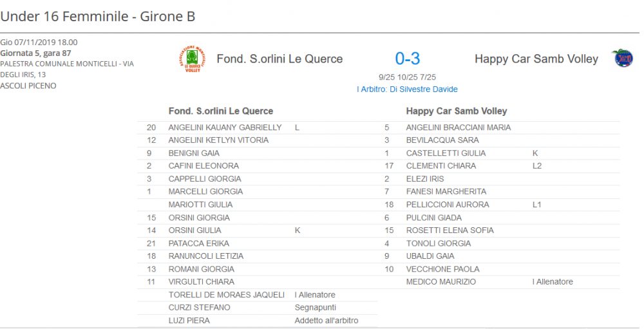Open the referee link Di Silvestre Davide
The height and width of the screenshot is (329, 644).
[407, 89]
